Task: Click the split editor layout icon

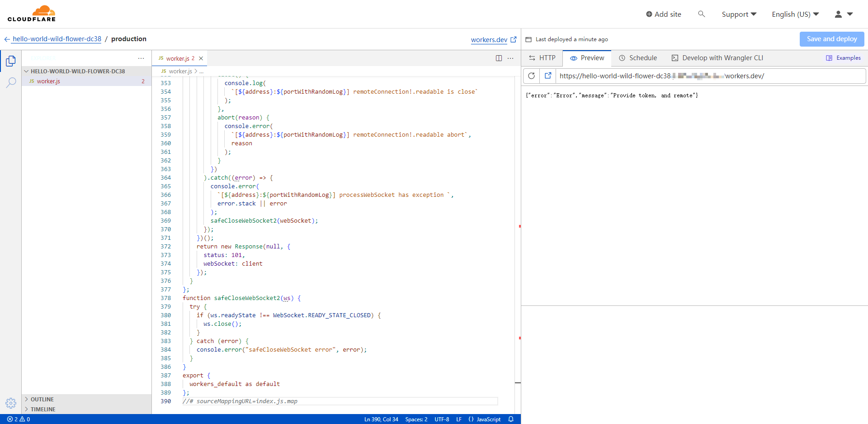Action: tap(499, 58)
